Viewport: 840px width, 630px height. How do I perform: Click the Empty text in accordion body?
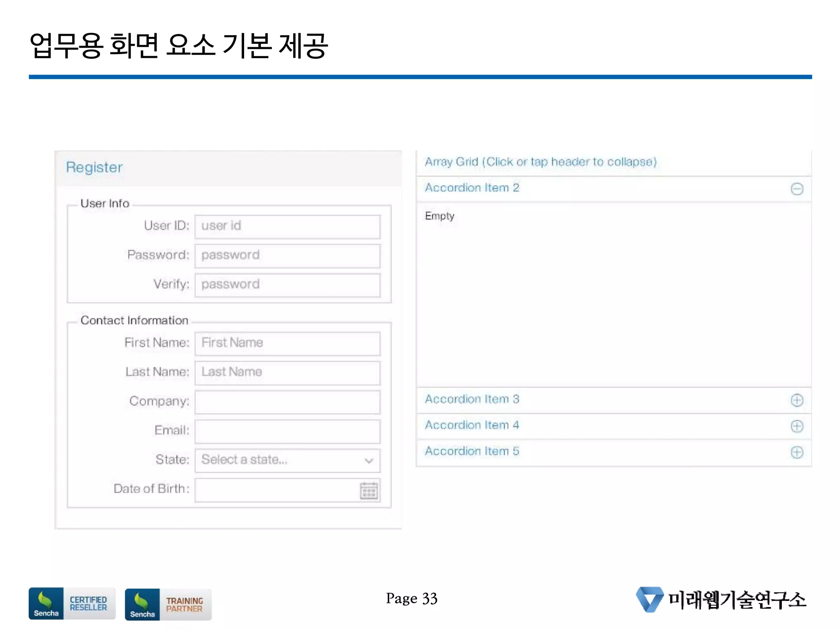coord(439,216)
